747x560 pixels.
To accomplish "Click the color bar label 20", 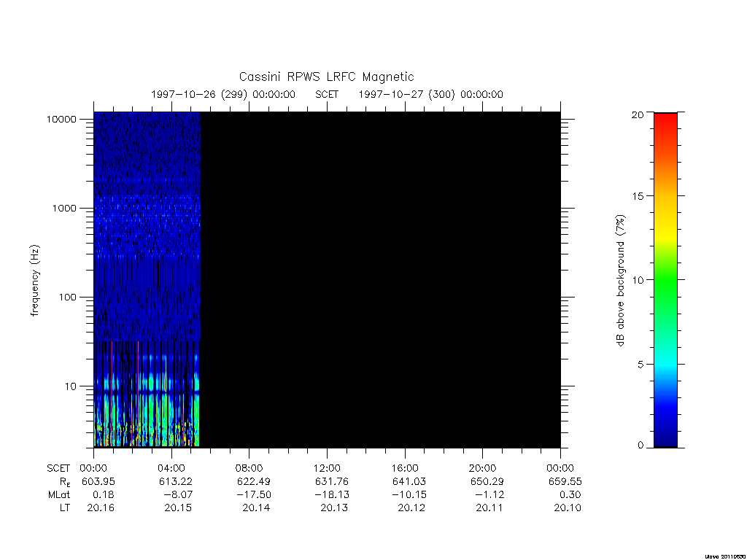I will 637,114.
